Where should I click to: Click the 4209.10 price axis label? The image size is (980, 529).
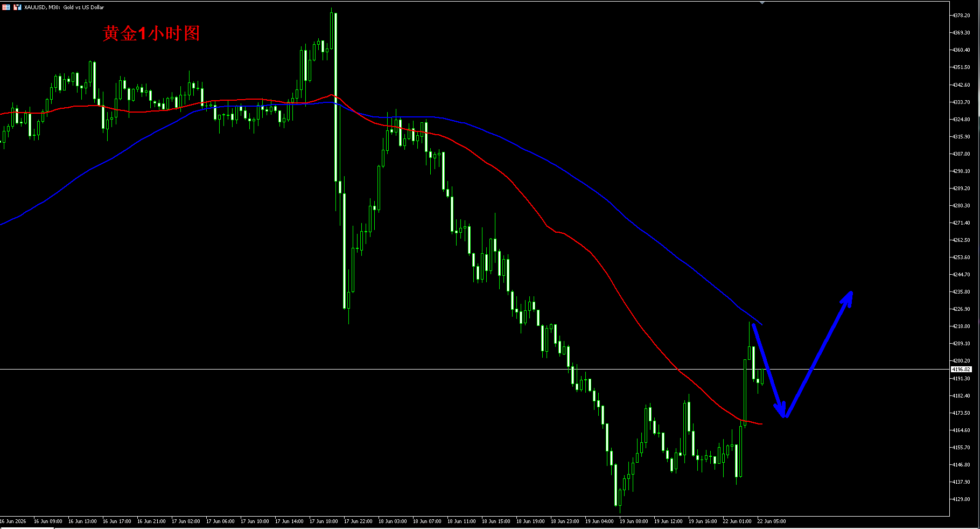pyautogui.click(x=961, y=344)
